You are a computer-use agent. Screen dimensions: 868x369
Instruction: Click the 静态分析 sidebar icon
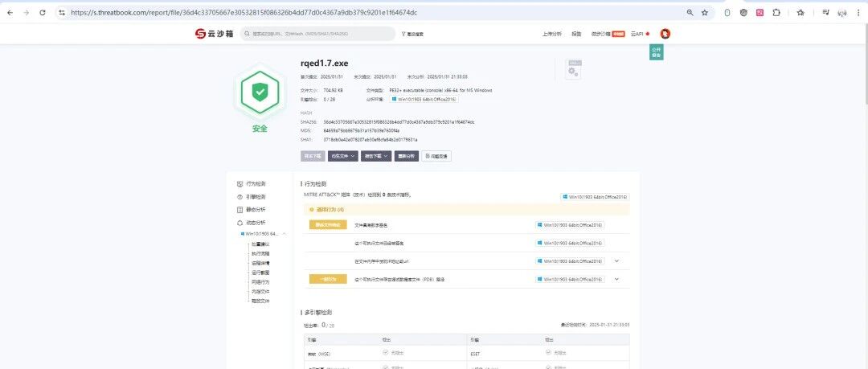(240, 210)
